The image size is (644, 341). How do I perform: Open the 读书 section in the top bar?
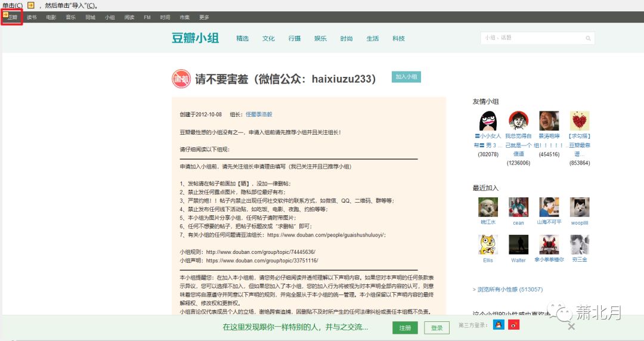32,17
